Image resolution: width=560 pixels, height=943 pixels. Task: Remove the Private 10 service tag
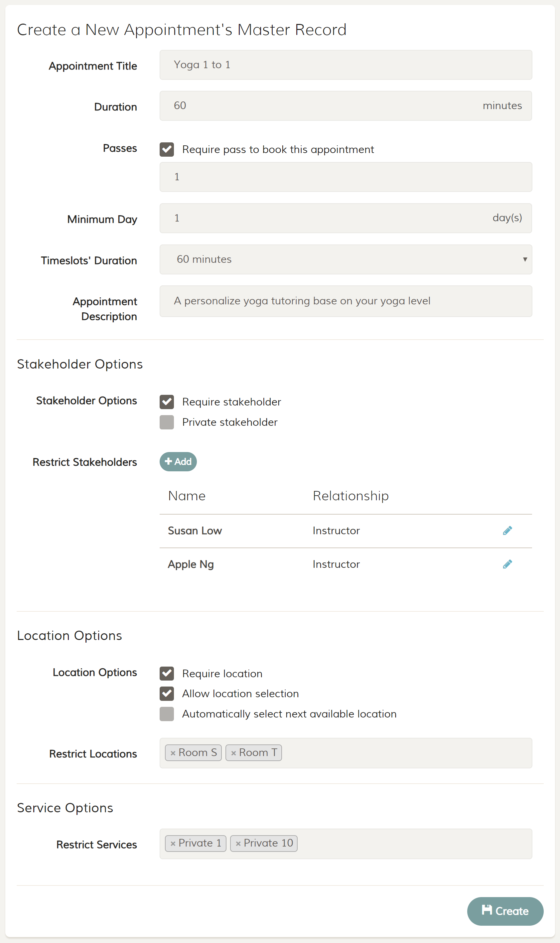click(238, 844)
